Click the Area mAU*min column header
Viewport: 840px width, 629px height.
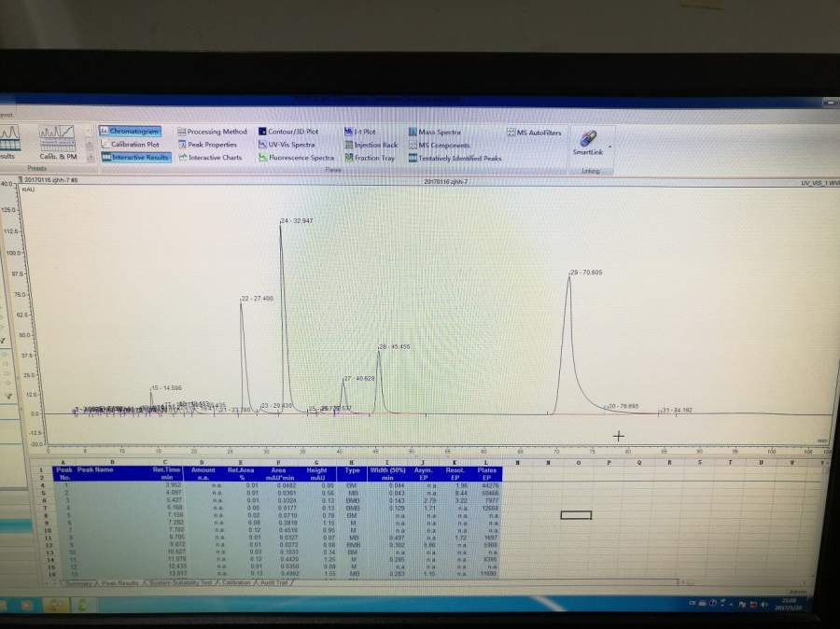(278, 474)
